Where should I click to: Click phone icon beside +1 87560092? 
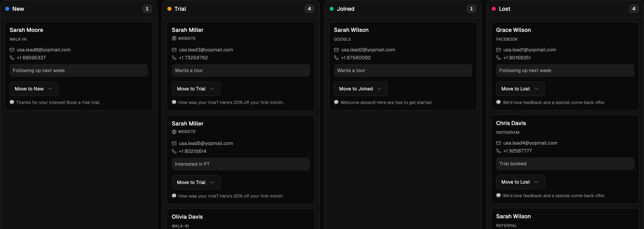336,58
